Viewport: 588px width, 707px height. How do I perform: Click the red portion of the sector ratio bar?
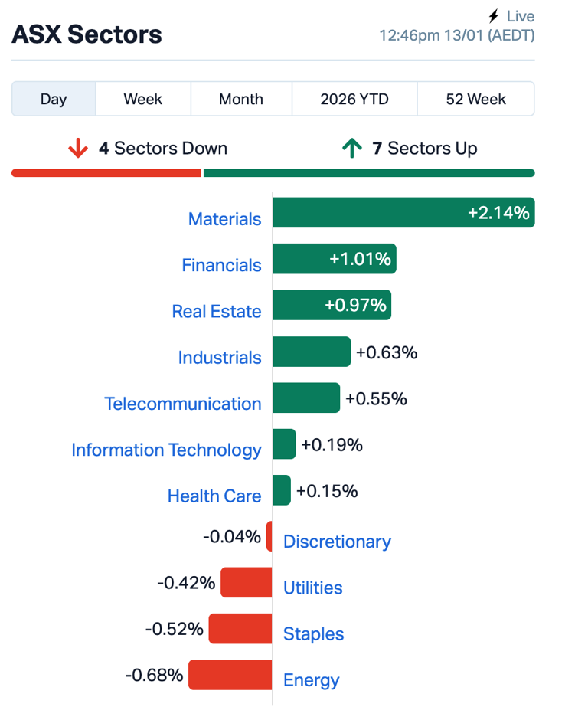(106, 172)
